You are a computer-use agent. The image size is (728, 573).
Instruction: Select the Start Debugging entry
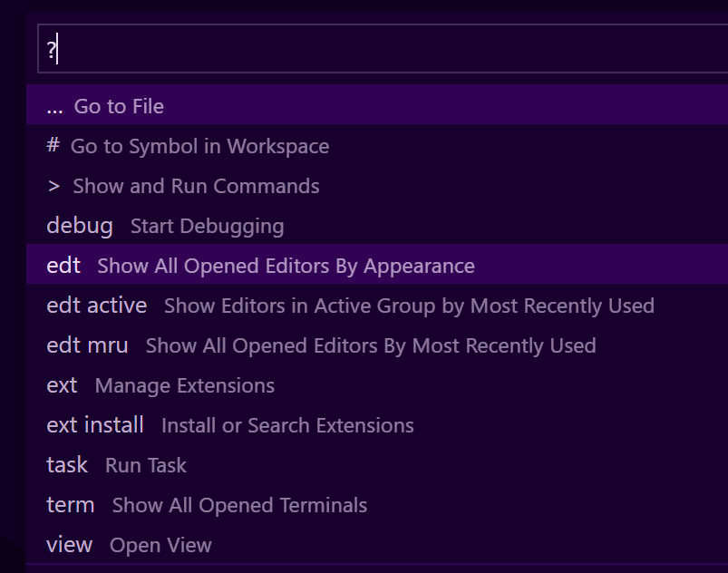point(207,226)
